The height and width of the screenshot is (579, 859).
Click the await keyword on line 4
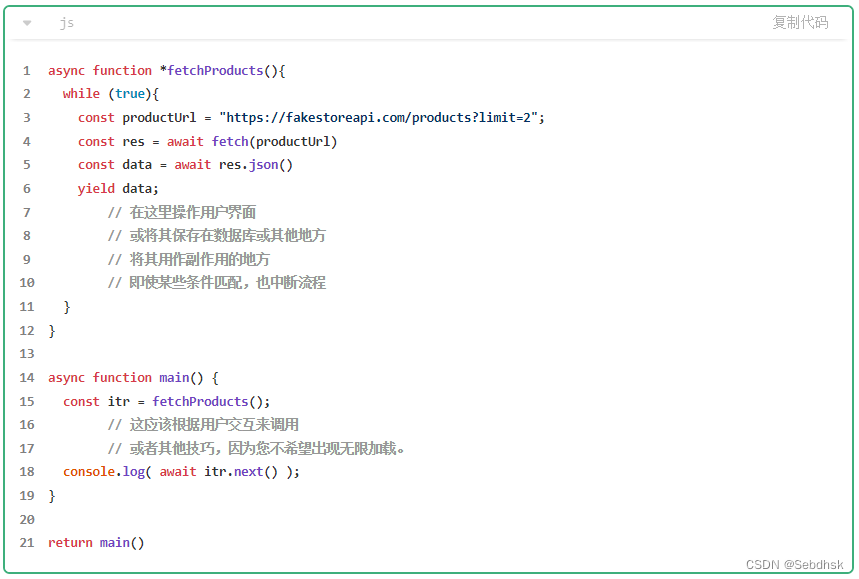[185, 141]
